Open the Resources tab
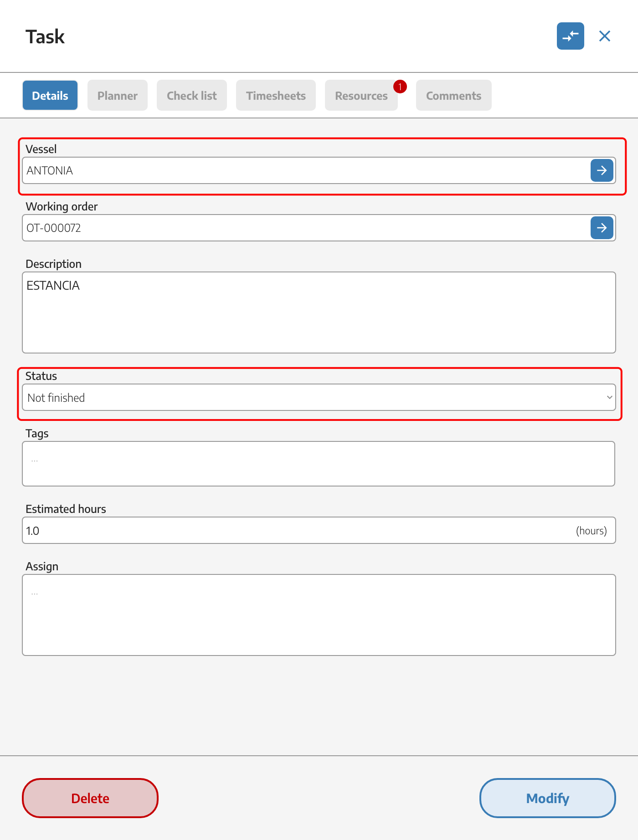 click(x=361, y=95)
